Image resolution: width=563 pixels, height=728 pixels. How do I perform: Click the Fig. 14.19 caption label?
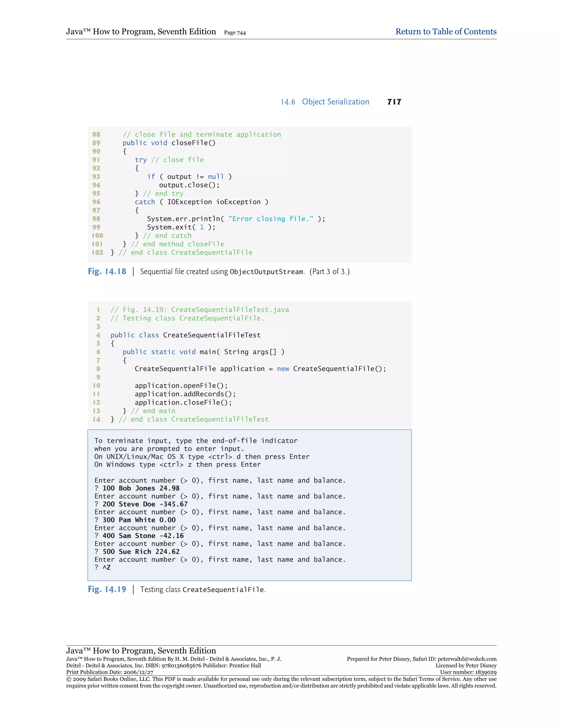tap(107, 589)
